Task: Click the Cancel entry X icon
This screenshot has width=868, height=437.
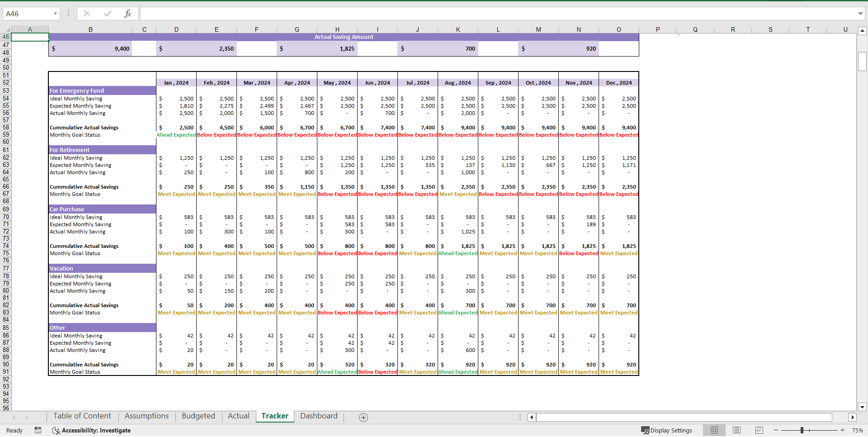Action: point(87,14)
